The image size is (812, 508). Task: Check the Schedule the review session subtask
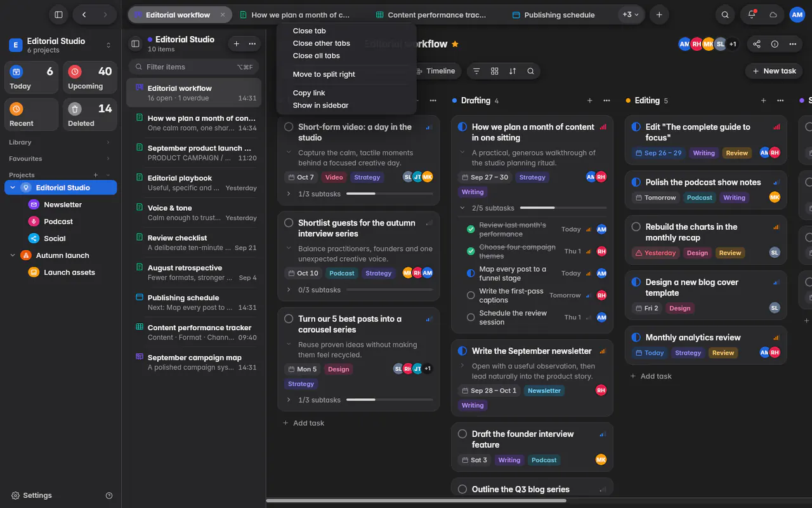coord(471,317)
